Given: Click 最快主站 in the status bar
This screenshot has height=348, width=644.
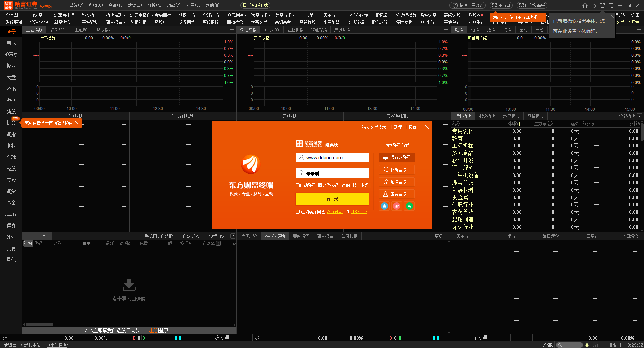Looking at the screenshot, I should click(30, 345).
